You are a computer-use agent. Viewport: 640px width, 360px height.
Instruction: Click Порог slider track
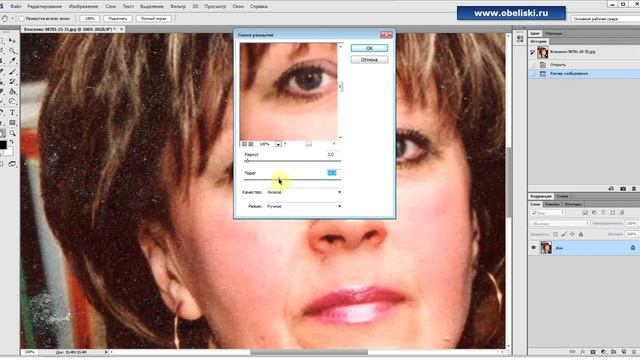point(292,180)
